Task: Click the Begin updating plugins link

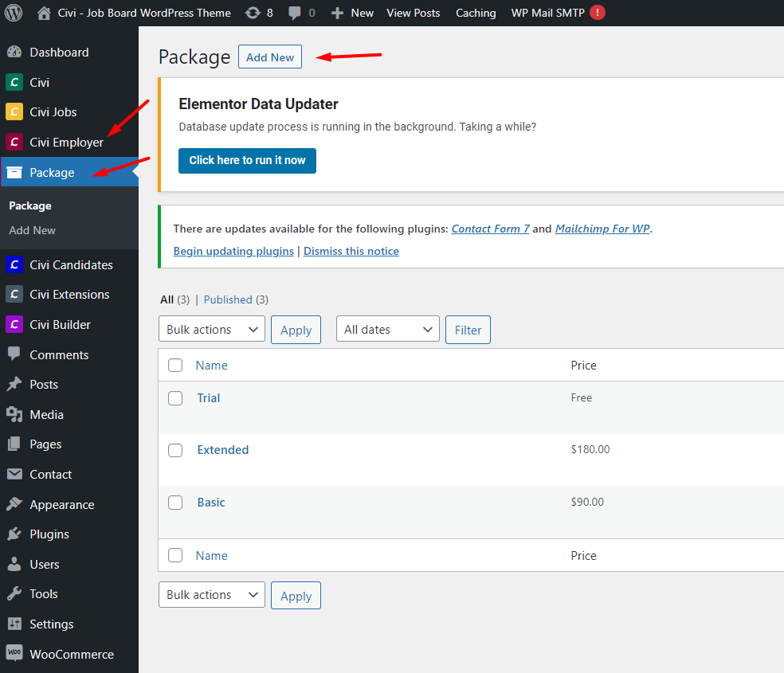Action: (233, 251)
